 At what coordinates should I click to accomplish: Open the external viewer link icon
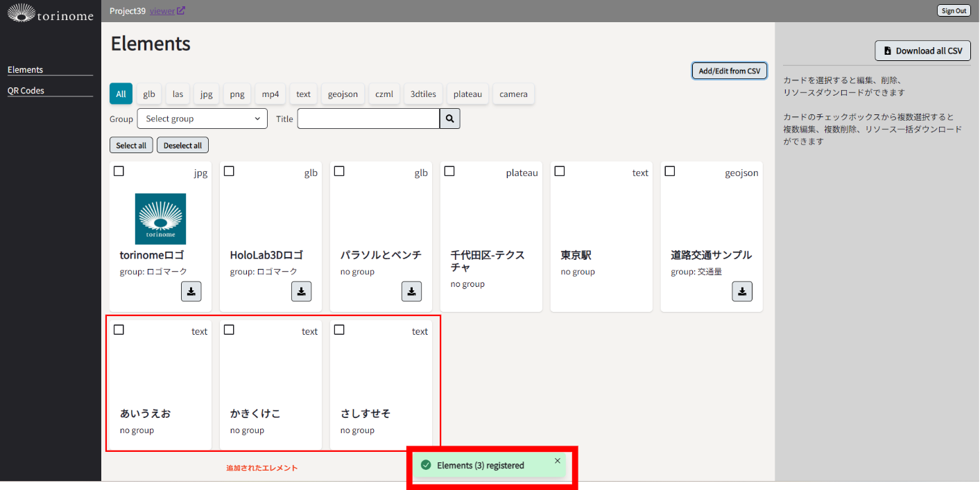point(181,10)
